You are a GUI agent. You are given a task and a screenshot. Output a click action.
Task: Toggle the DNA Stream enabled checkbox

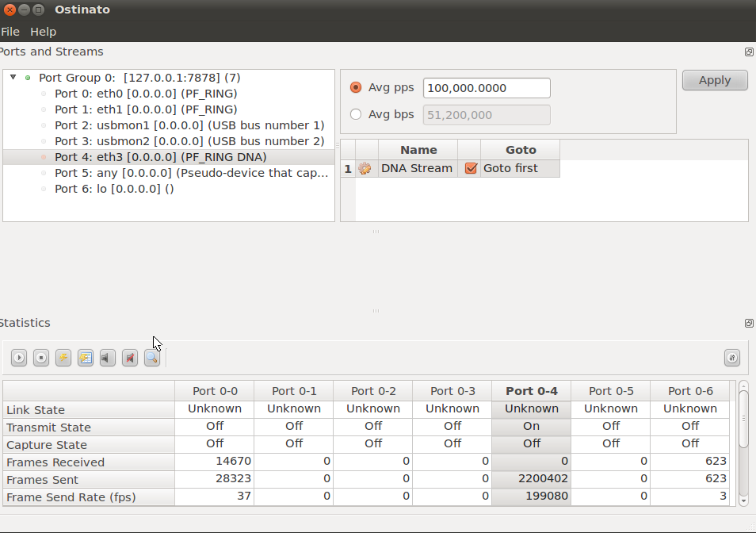[x=471, y=168]
